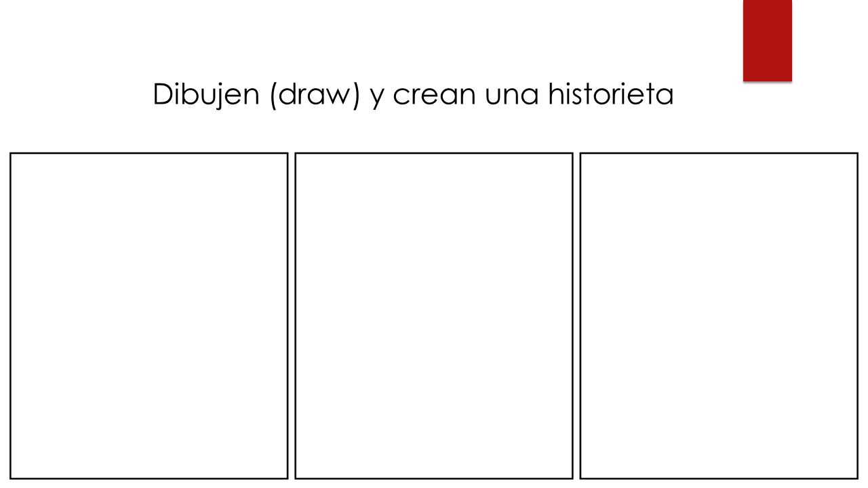Select the right empty comic panel

pos(719,316)
